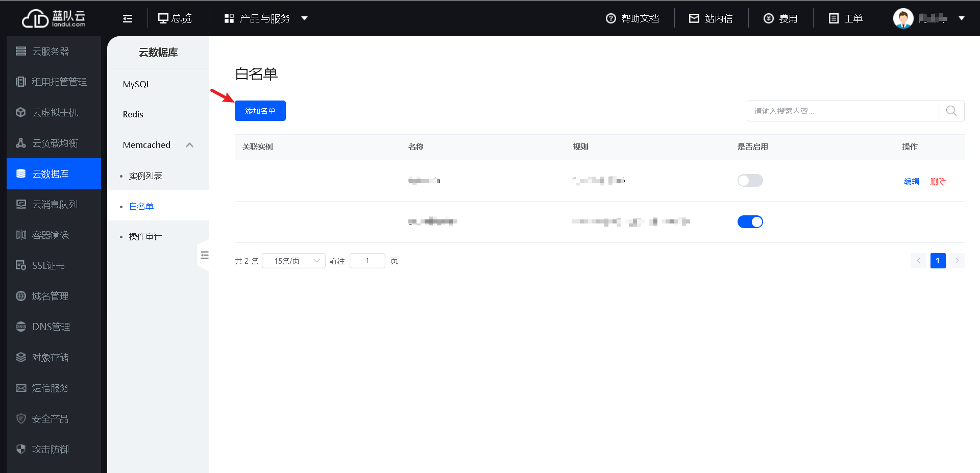The height and width of the screenshot is (473, 980).
Task: Disable the second whitelist rule toggle
Action: 750,222
